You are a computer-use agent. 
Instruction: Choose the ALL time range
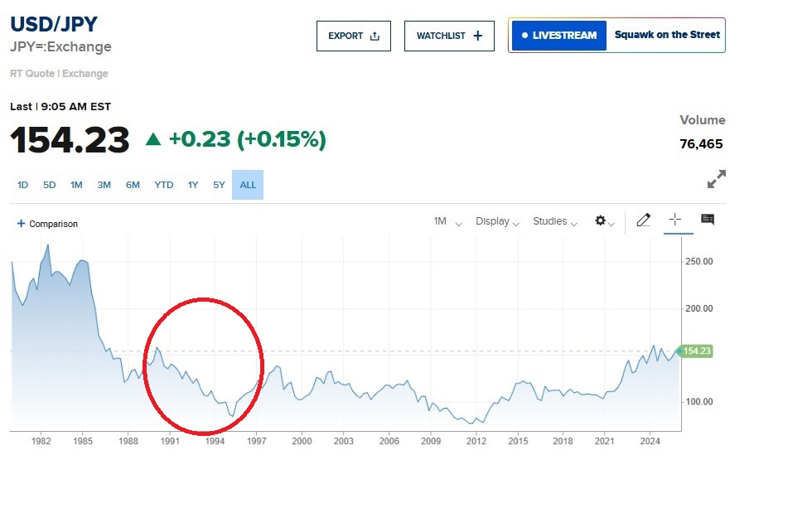click(249, 185)
